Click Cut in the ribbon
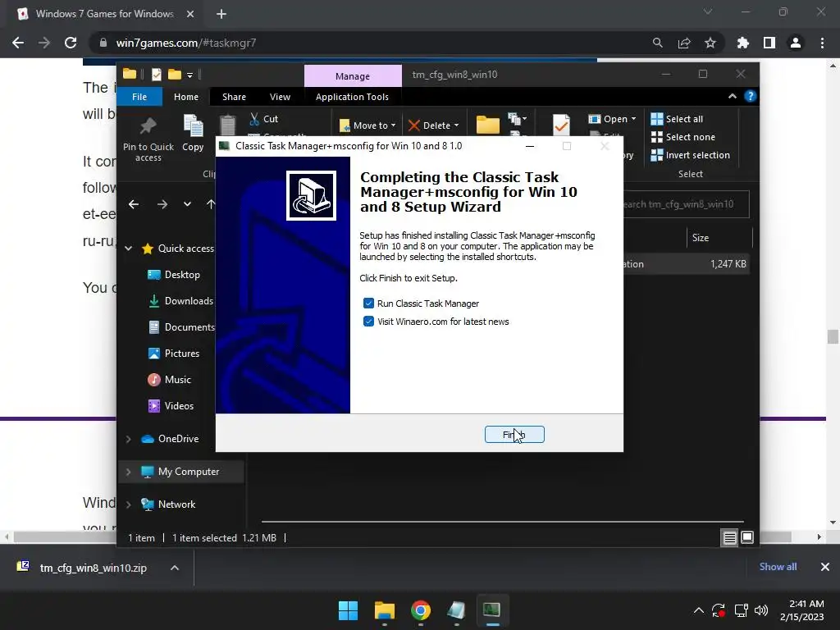This screenshot has height=630, width=840. [x=263, y=119]
